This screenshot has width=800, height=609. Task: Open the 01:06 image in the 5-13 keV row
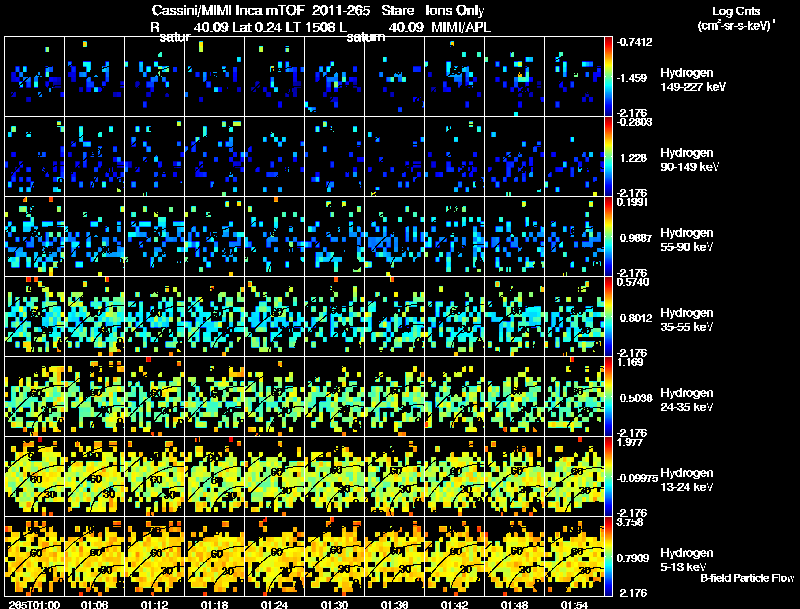coord(94,556)
